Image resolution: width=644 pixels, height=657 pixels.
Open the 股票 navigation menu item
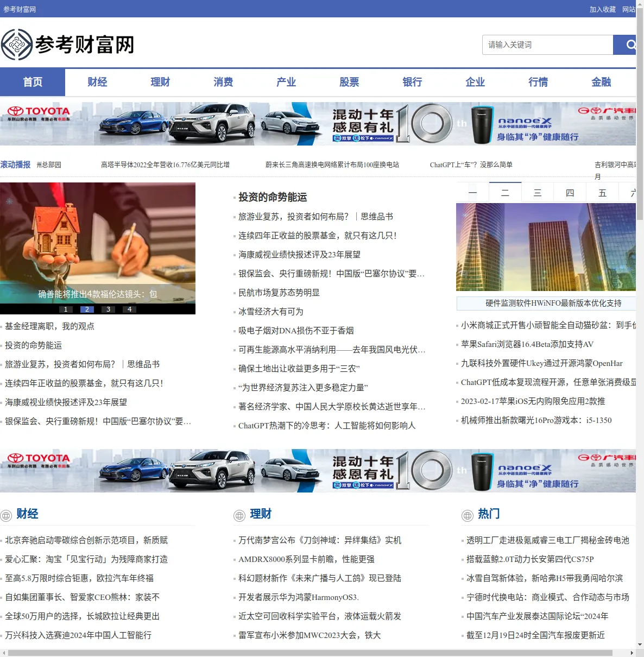pyautogui.click(x=349, y=82)
